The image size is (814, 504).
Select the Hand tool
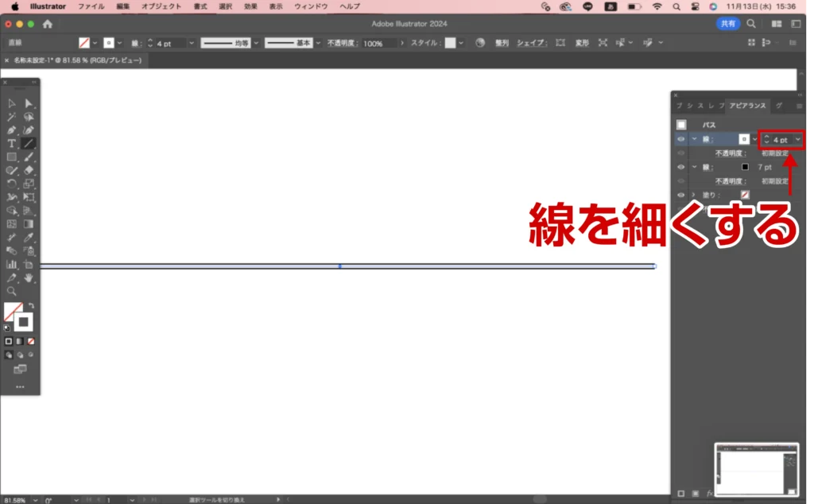pos(29,278)
